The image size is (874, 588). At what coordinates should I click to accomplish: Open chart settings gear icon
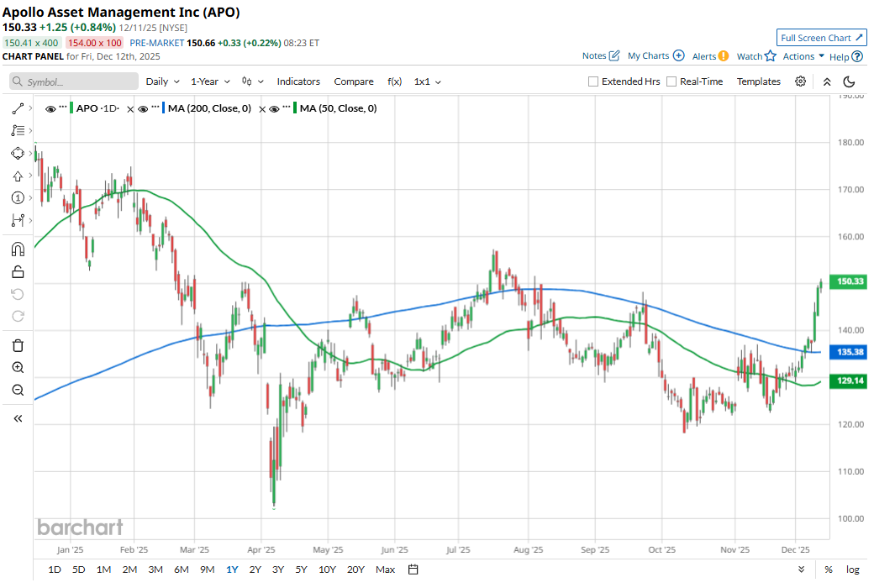point(801,81)
